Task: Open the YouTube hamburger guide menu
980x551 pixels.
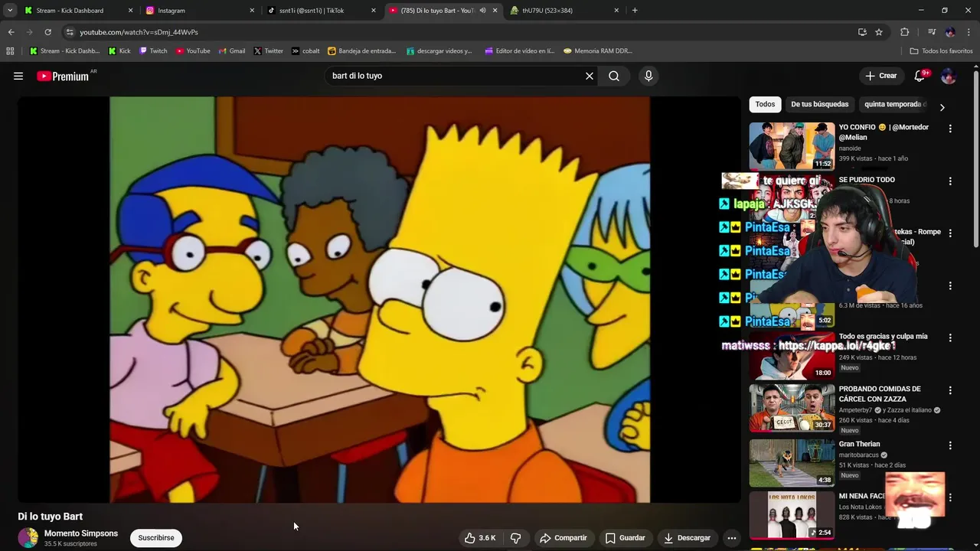Action: click(18, 76)
